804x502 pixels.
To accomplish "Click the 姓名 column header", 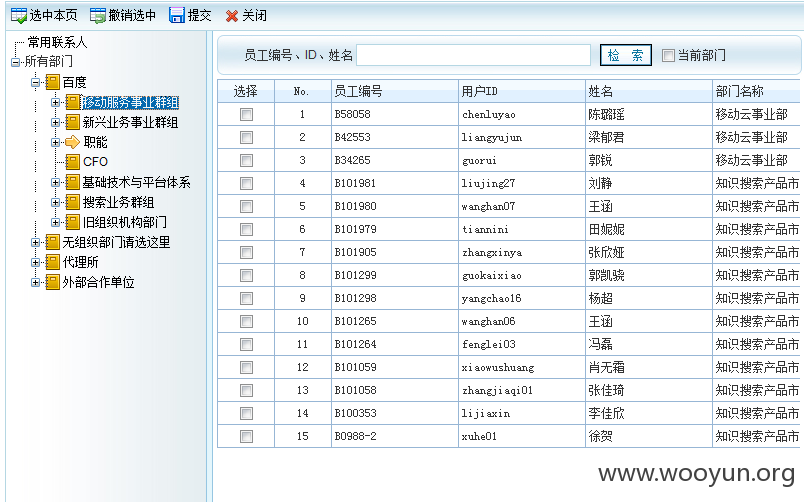I will tap(649, 91).
